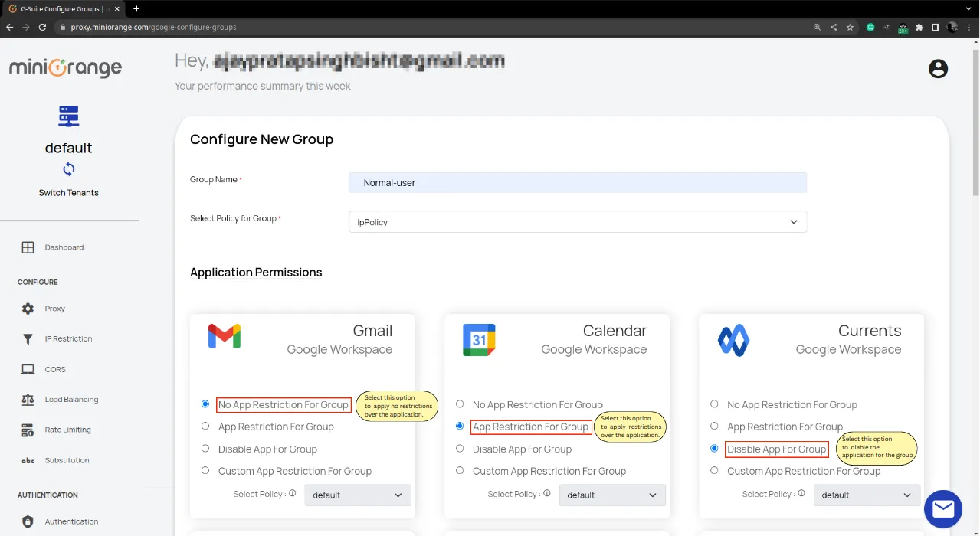Screen dimensions: 980x536
Task: Select Calendar Disable App For Group
Action: (x=460, y=448)
